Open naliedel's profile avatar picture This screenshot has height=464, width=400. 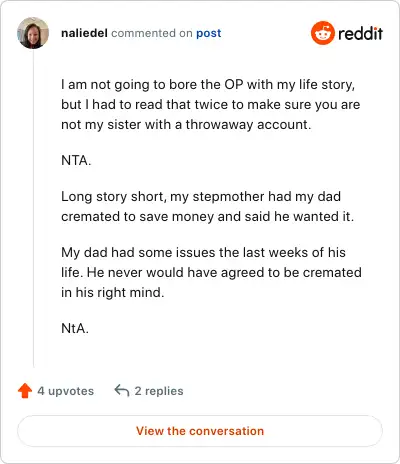pos(33,33)
